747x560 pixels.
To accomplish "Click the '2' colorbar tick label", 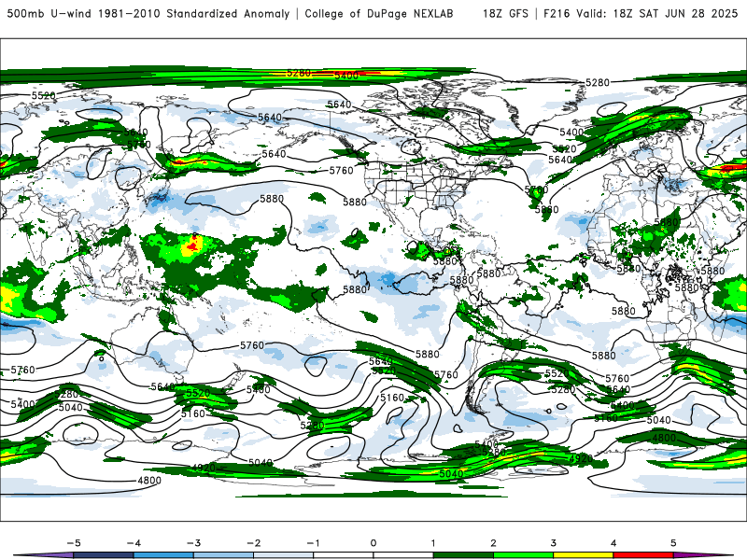I will click(x=494, y=543).
